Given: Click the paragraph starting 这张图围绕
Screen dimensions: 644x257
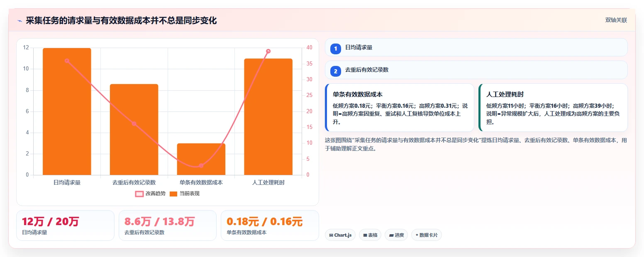Looking at the screenshot, I should tap(476, 144).
